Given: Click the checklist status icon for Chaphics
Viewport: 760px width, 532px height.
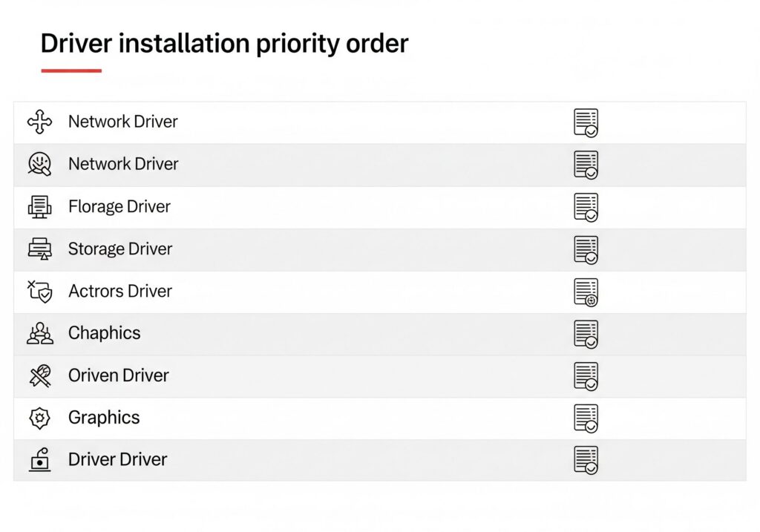Looking at the screenshot, I should [586, 334].
